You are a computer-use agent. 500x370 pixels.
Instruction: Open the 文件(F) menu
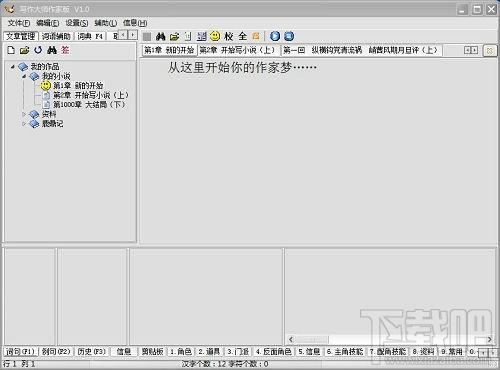point(19,23)
